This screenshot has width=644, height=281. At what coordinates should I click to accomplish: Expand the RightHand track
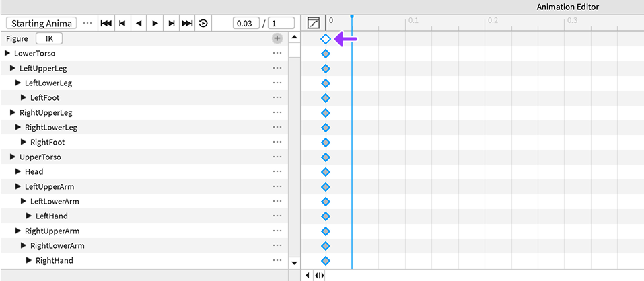(29, 260)
